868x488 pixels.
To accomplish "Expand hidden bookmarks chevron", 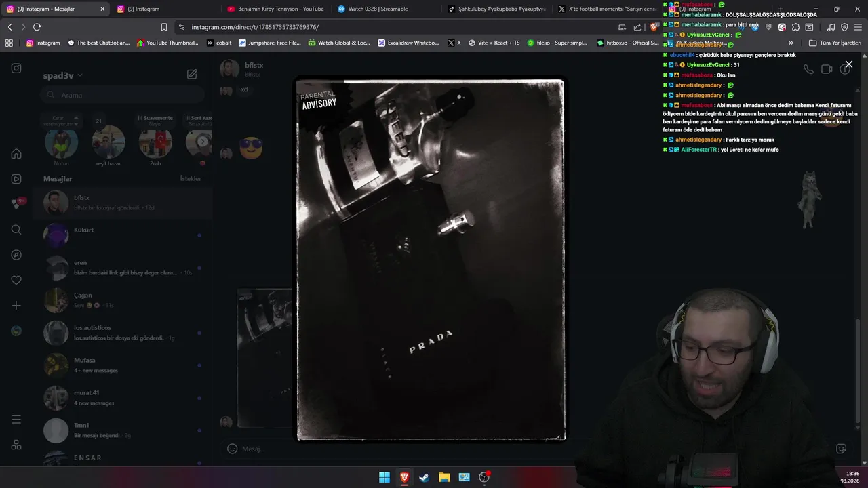I will tap(791, 43).
